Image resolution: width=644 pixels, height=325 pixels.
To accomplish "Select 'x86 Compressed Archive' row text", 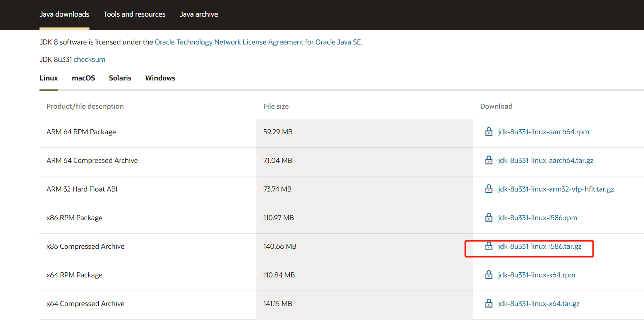I will 85,246.
